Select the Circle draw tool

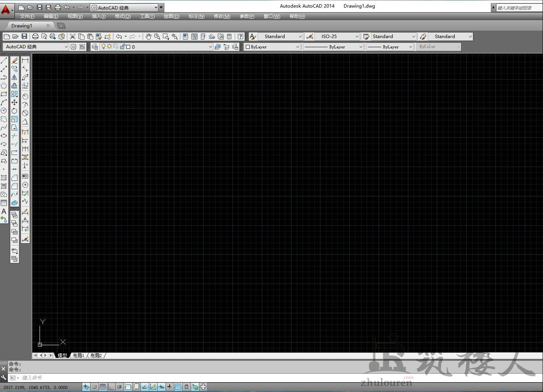point(4,111)
